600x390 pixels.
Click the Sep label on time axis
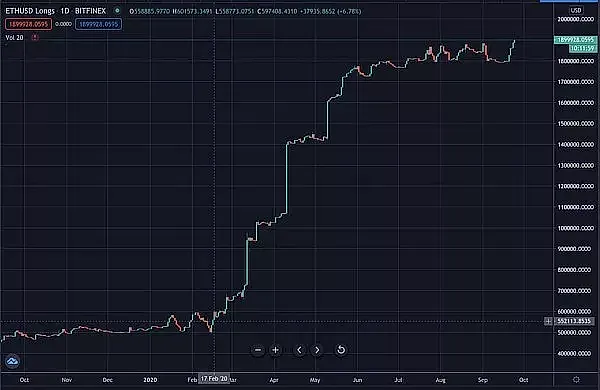[483, 380]
